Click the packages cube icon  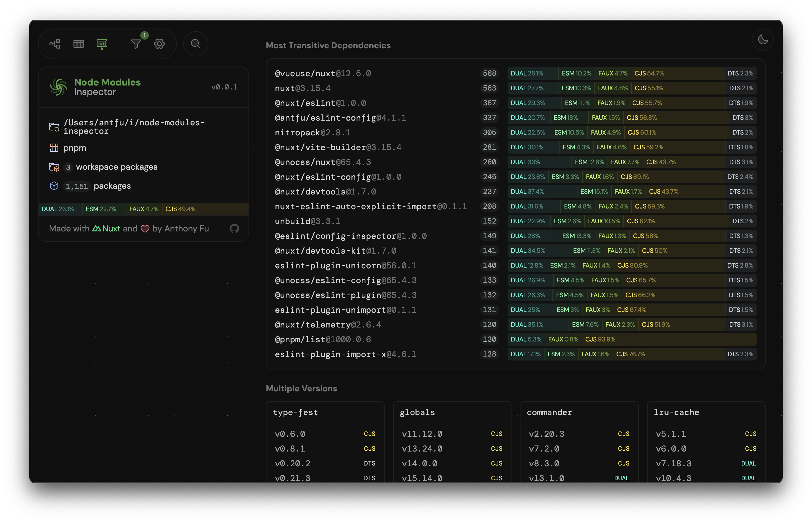click(x=54, y=186)
